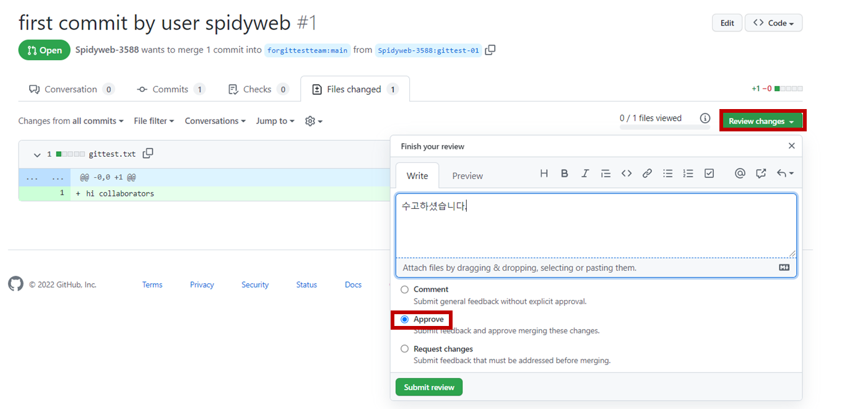The image size is (868, 409).
Task: Close the Finish your review popup
Action: [791, 146]
